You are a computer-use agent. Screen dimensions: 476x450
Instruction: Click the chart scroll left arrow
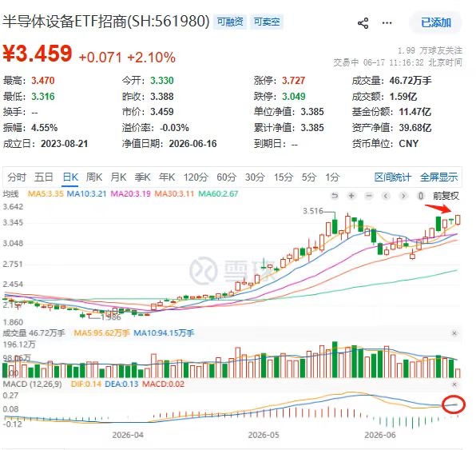[386, 196]
